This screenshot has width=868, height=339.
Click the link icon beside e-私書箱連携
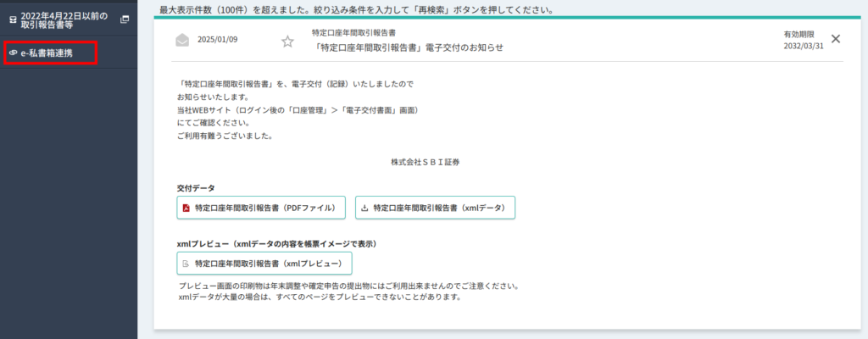tap(13, 53)
